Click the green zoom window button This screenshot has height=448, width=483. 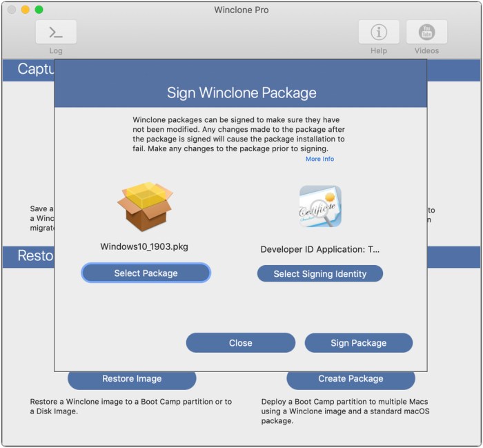[x=39, y=10]
